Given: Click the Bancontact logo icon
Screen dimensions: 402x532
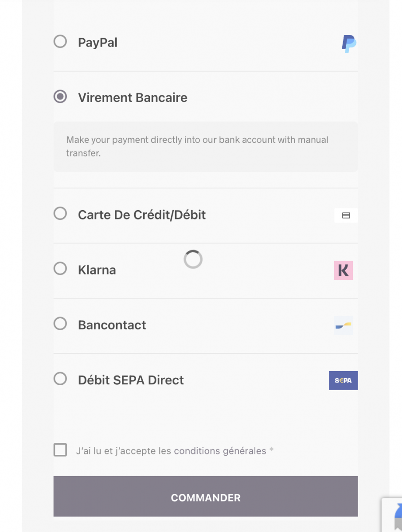Looking at the screenshot, I should click(343, 325).
